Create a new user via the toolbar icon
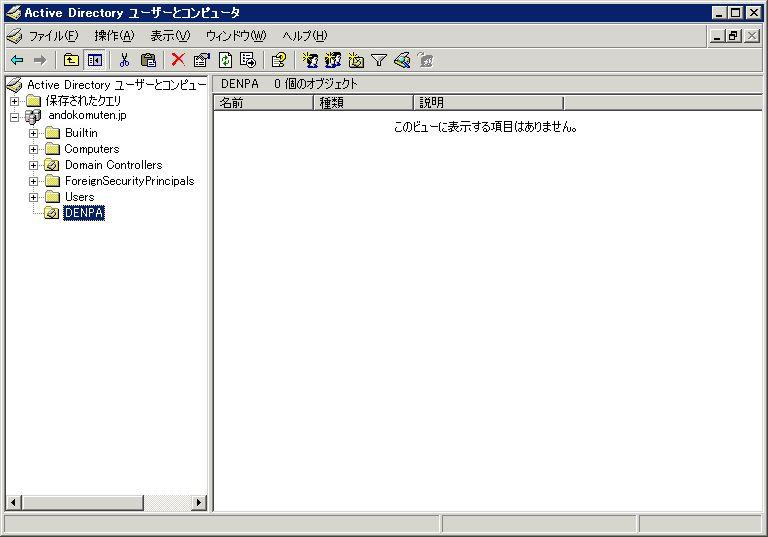This screenshot has height=537, width=768. [310, 60]
